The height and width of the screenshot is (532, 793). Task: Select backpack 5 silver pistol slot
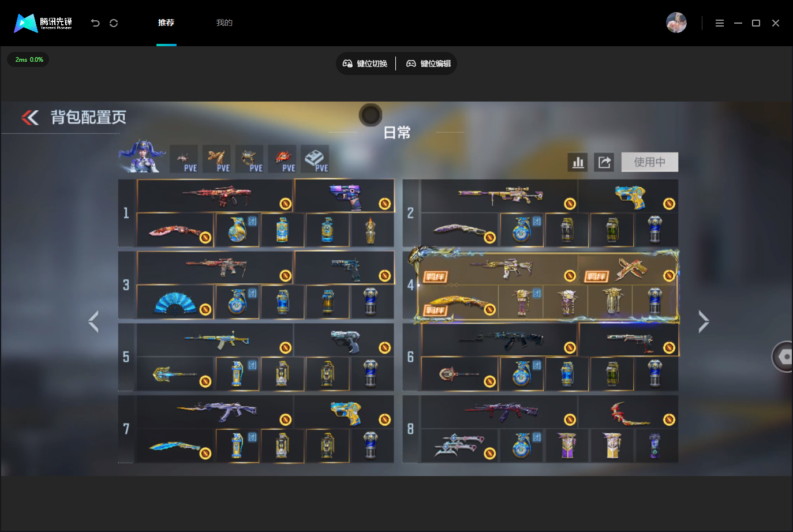pos(345,339)
